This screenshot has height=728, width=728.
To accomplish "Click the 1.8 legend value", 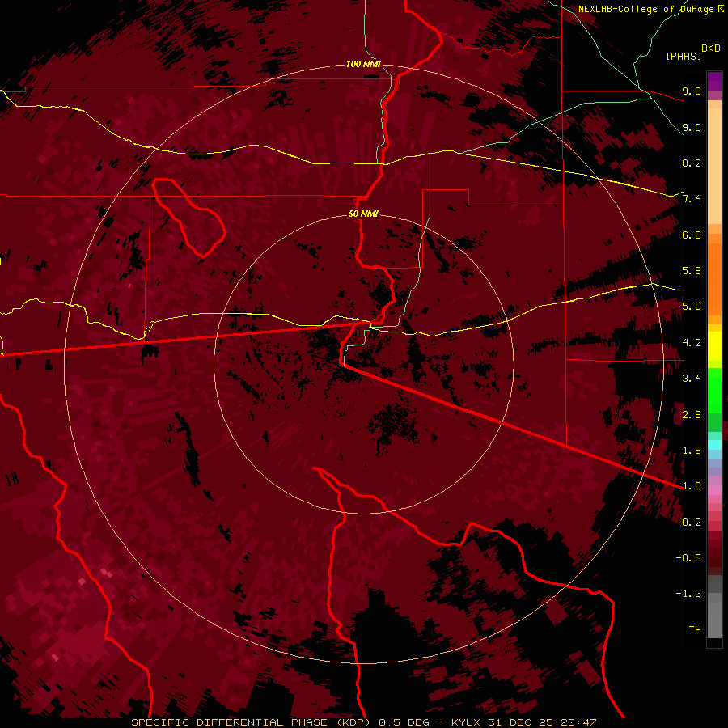I will [692, 451].
